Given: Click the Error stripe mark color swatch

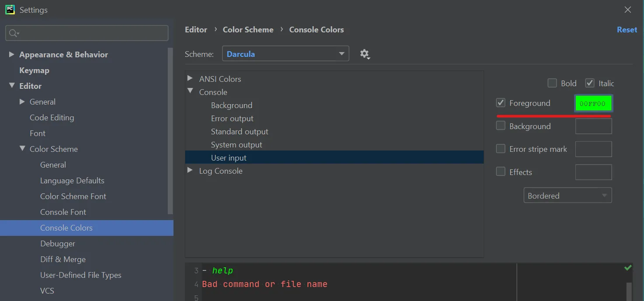Looking at the screenshot, I should [593, 149].
